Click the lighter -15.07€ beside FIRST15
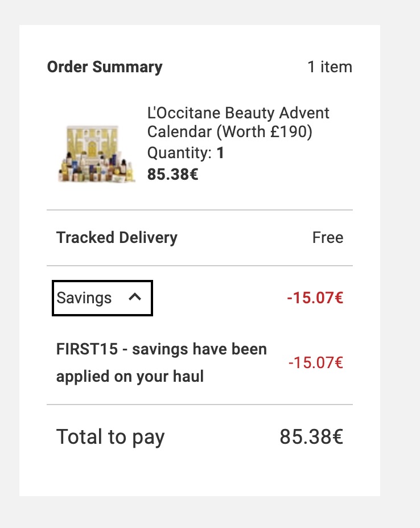Image resolution: width=420 pixels, height=528 pixels. coord(316,362)
